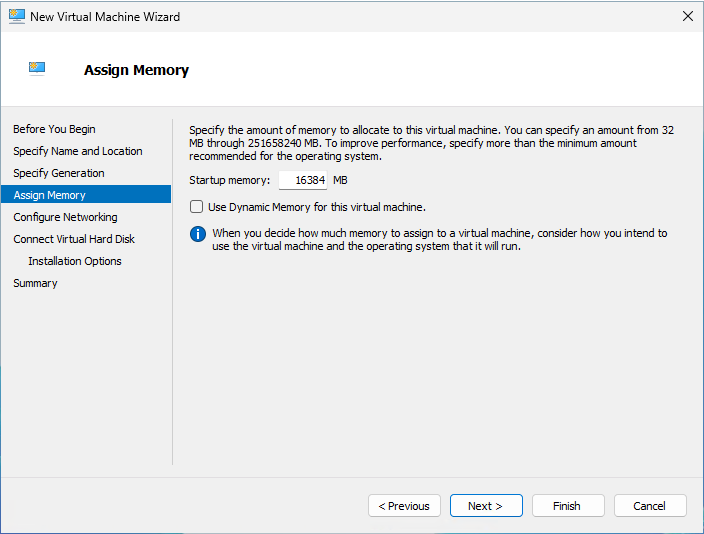Click the virtual machine icon beside the Assign Memory heading
Image resolution: width=704 pixels, height=534 pixels.
pos(38,69)
